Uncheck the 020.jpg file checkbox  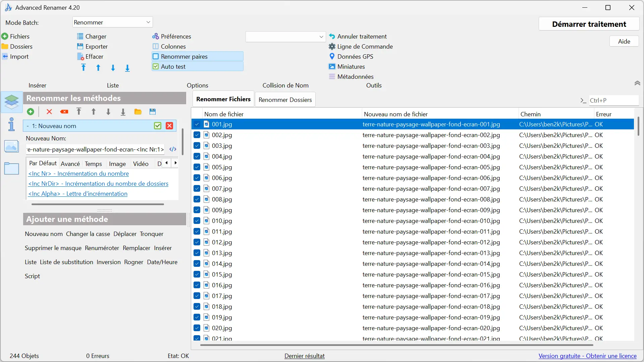click(197, 328)
